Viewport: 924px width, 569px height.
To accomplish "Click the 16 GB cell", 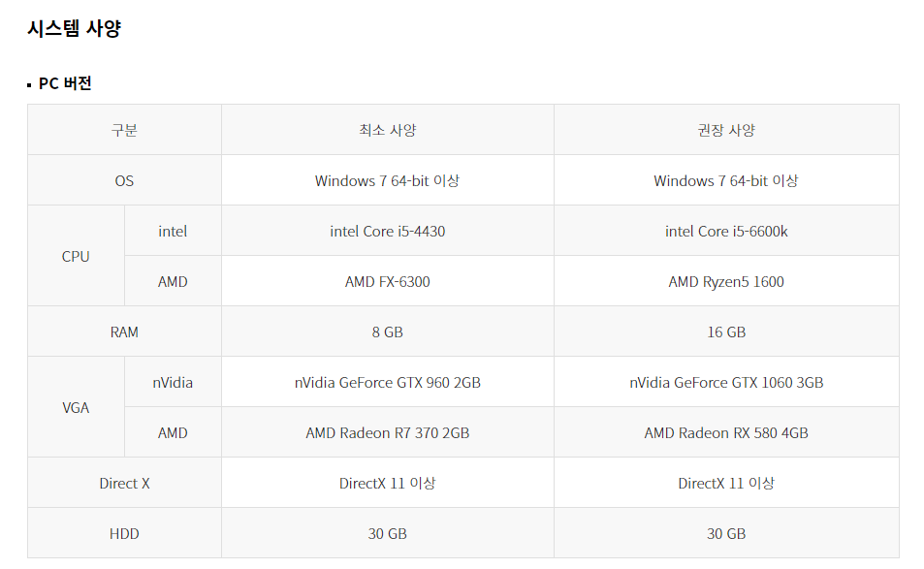I will (726, 332).
